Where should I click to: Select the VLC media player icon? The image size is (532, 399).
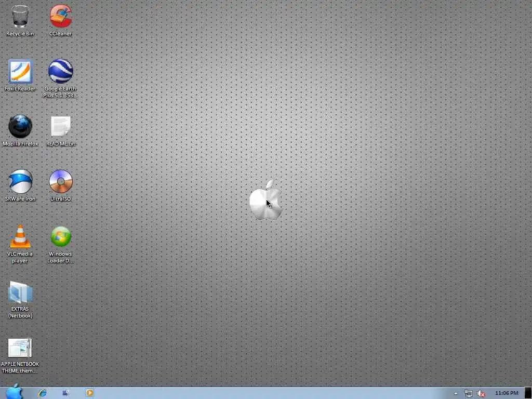click(20, 244)
